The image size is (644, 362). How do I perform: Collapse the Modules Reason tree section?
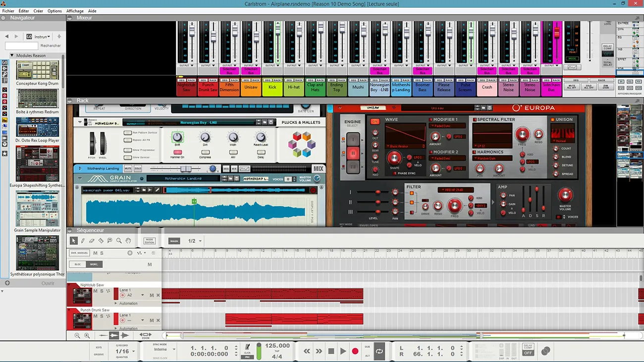coord(12,55)
